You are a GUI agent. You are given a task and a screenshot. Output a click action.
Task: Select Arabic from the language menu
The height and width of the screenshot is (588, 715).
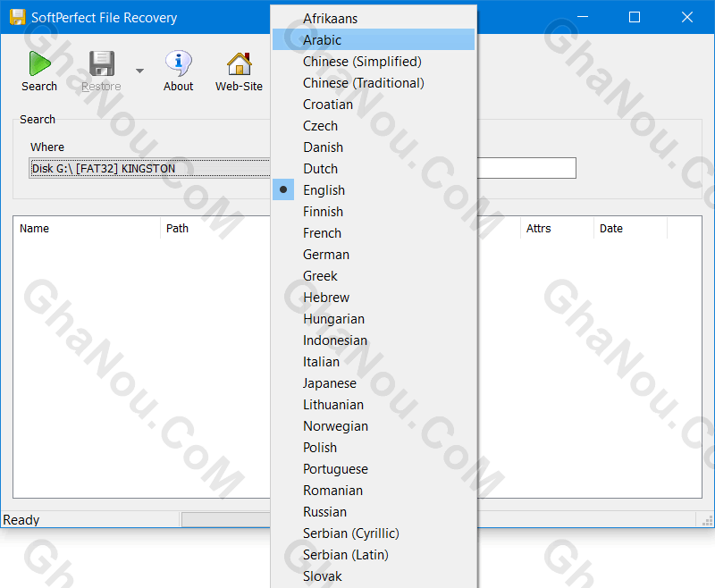click(x=374, y=40)
